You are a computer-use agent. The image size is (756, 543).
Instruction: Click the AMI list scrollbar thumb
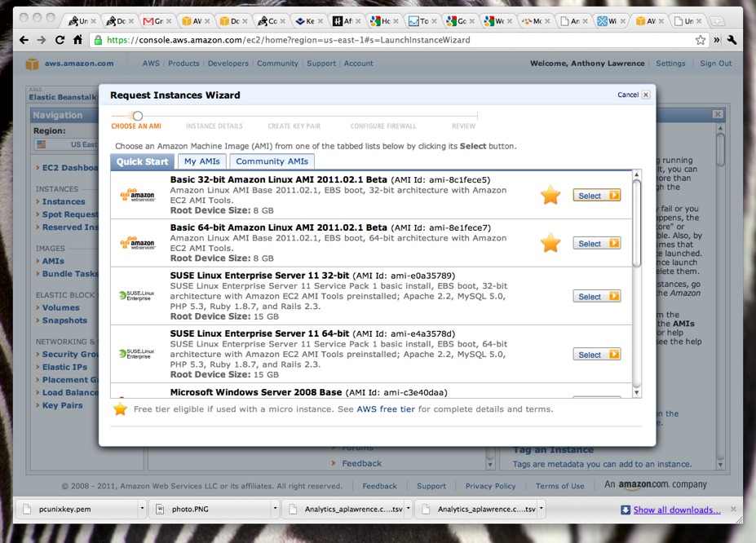636,223
